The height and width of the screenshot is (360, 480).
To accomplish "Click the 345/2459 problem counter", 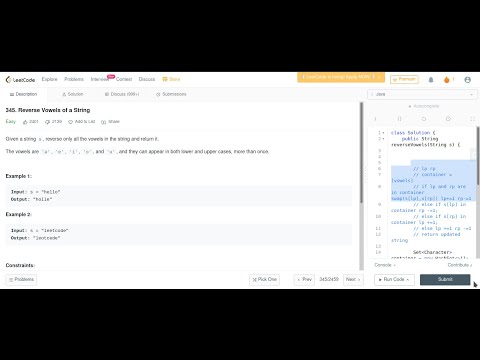I will 329,279.
